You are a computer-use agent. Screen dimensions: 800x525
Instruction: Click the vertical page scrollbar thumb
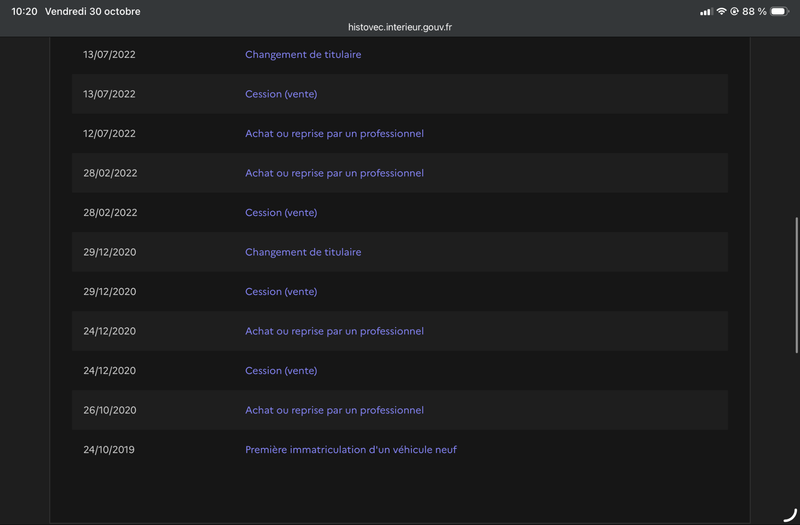pos(796,285)
